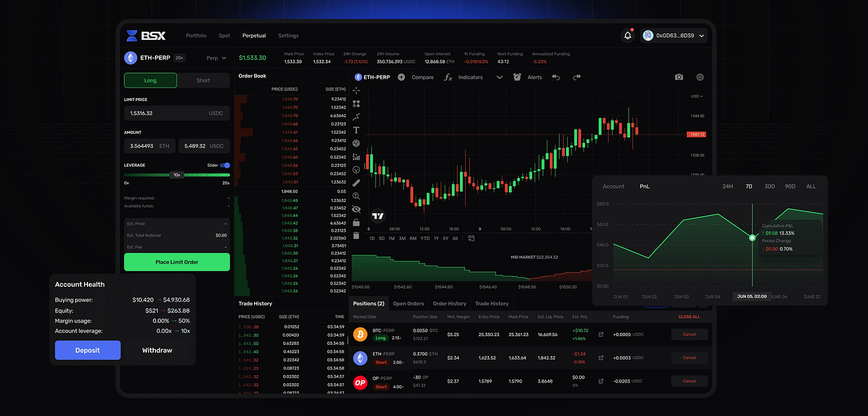Click the ETH amount input field

point(149,146)
